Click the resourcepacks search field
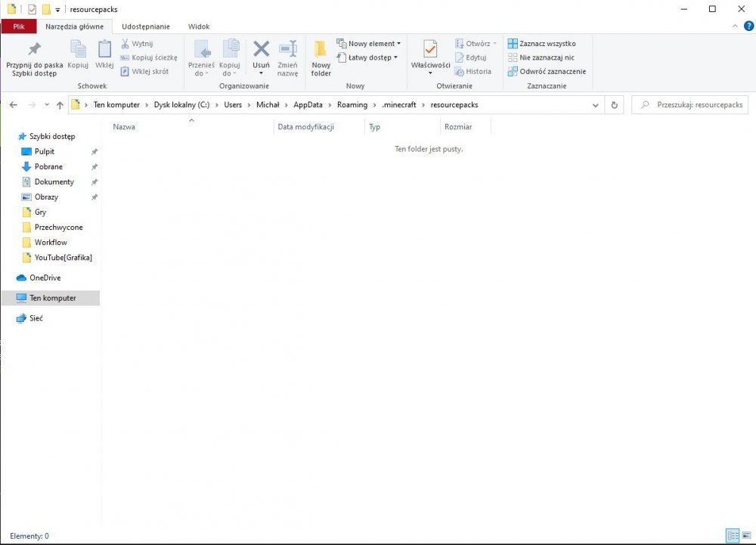Image resolution: width=756 pixels, height=545 pixels. tap(692, 105)
